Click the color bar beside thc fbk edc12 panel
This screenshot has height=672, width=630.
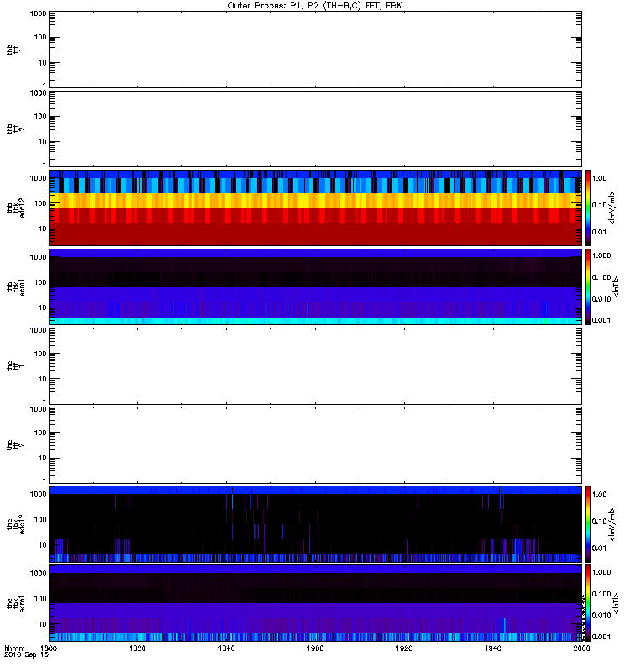588,524
